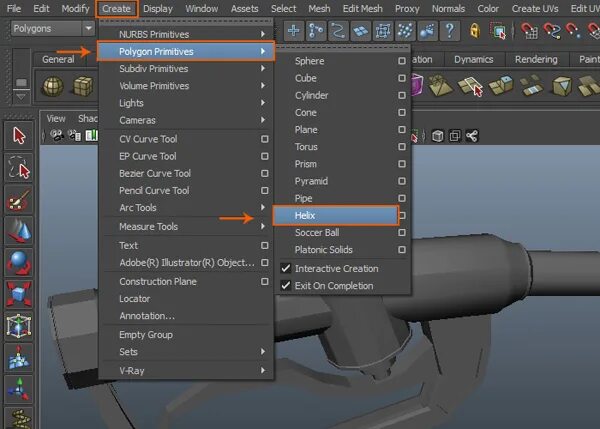The width and height of the screenshot is (600, 429).
Task: Open Sphere options box
Action: (x=401, y=61)
